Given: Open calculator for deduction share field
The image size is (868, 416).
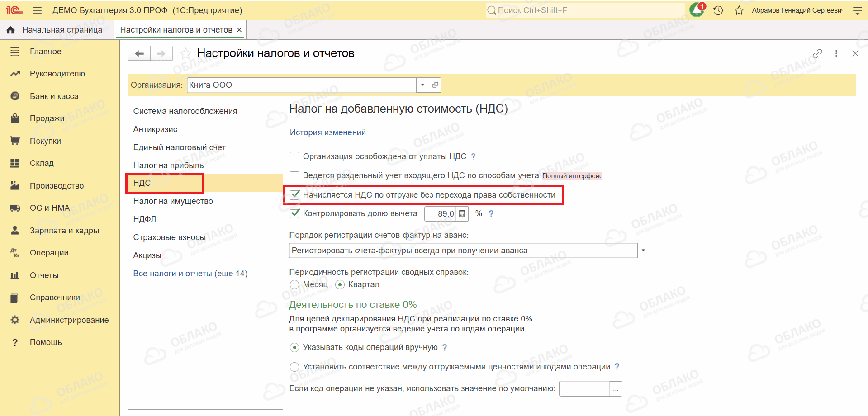Looking at the screenshot, I should 462,214.
